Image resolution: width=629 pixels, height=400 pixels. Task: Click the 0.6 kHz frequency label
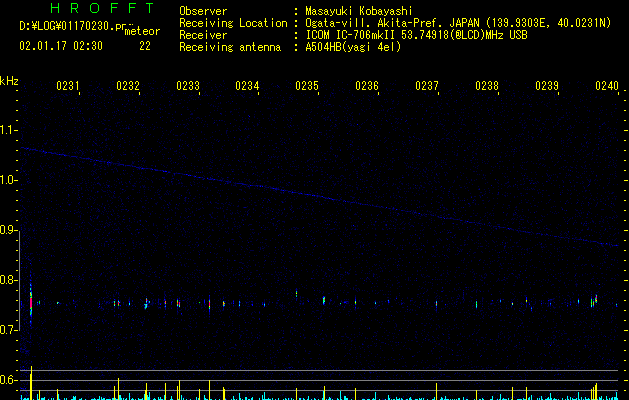point(7,380)
